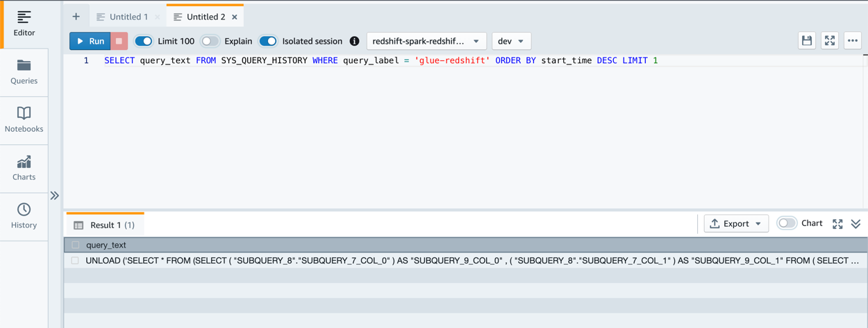Stop the running query
The image size is (868, 328).
click(119, 41)
